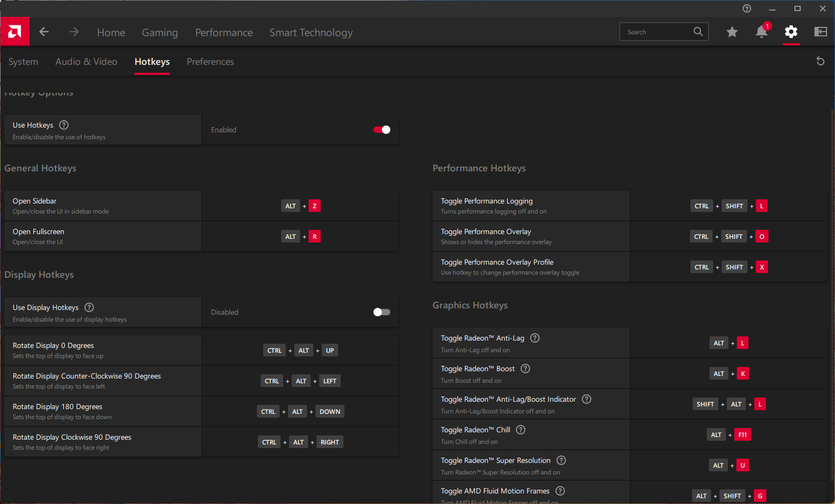The image size is (835, 504).
Task: Edit Rotate Counter-Clockwise 90 hotkey CTRL+ALT+LEFT
Action: coord(301,381)
